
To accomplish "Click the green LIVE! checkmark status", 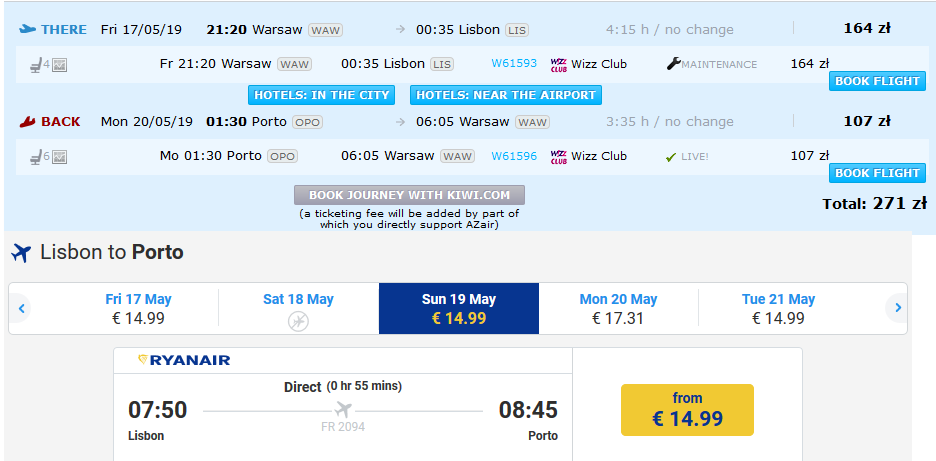I will click(x=686, y=157).
